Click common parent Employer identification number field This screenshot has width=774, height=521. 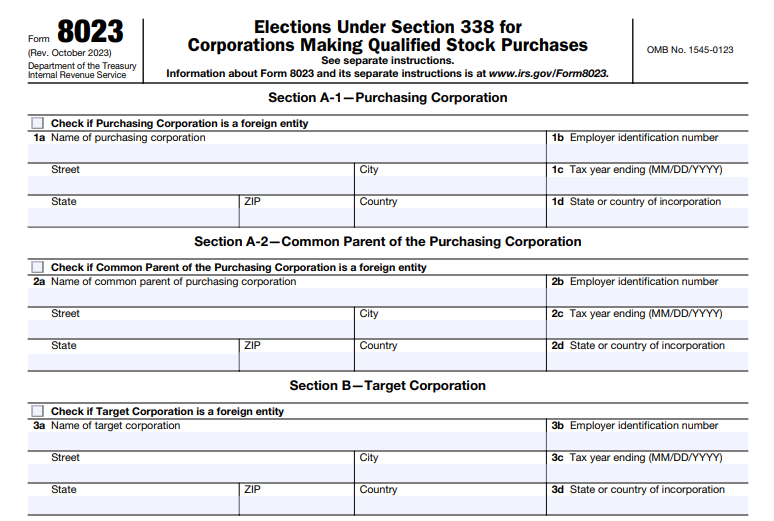[x=647, y=297]
